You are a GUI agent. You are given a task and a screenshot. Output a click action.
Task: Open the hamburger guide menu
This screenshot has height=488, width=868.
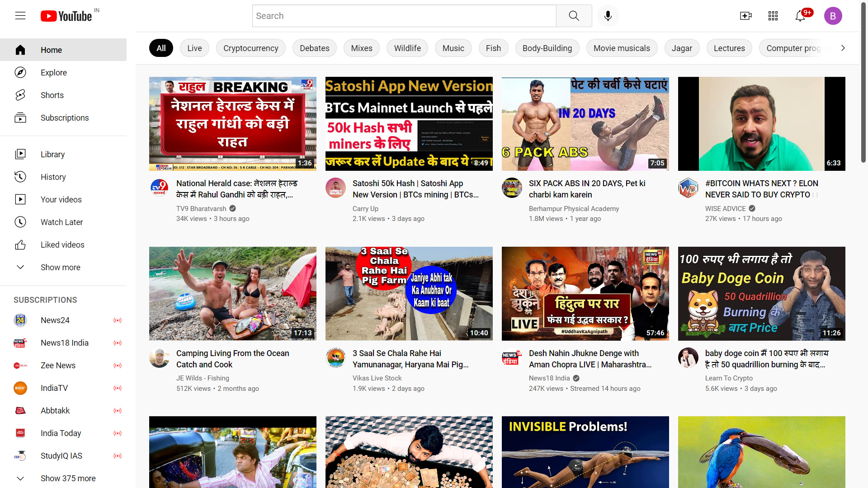(x=20, y=16)
